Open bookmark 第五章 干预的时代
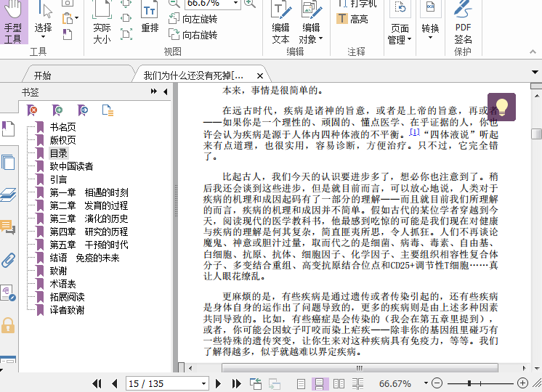 point(89,245)
